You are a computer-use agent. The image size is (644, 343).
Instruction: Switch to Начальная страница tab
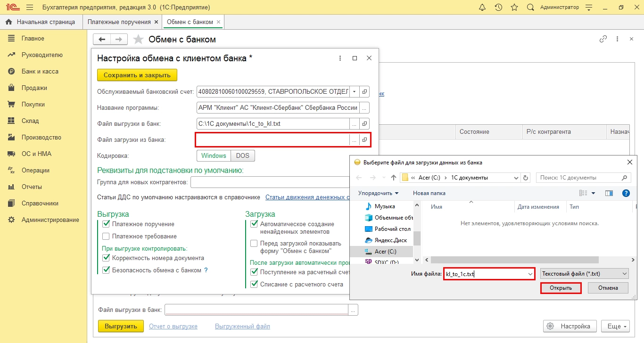click(x=41, y=22)
